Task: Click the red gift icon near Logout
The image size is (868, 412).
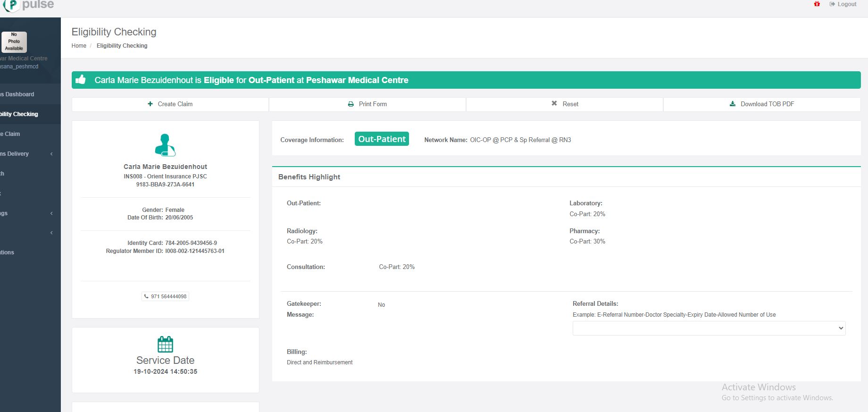Action: (817, 4)
